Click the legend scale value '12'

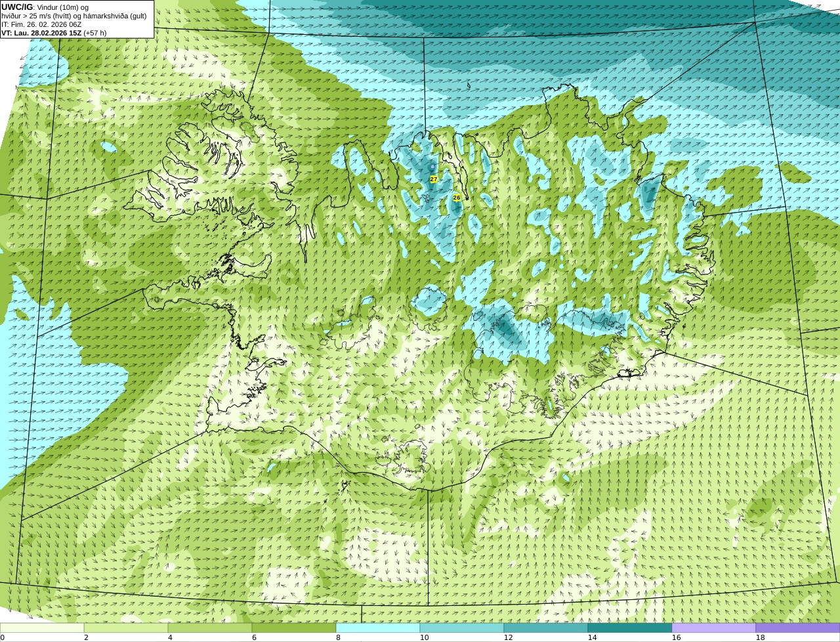tap(508, 637)
